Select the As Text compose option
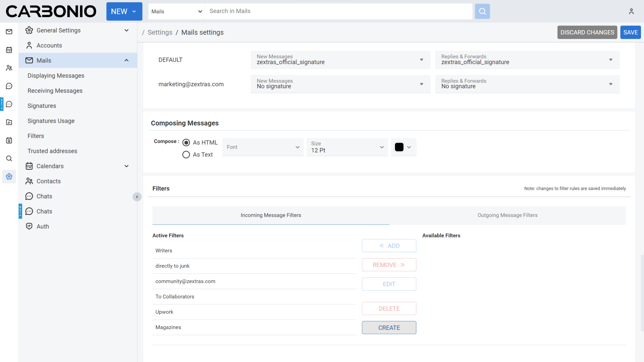 click(186, 155)
